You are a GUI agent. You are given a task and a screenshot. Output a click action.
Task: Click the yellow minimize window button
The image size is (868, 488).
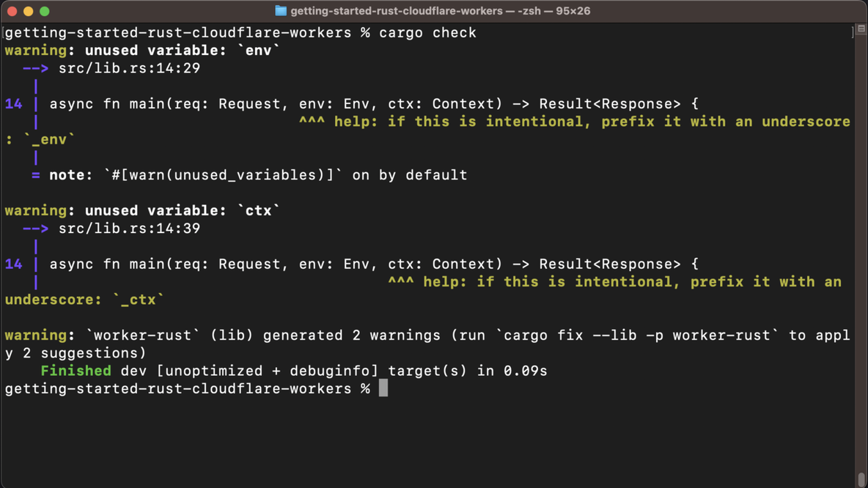pos(29,11)
